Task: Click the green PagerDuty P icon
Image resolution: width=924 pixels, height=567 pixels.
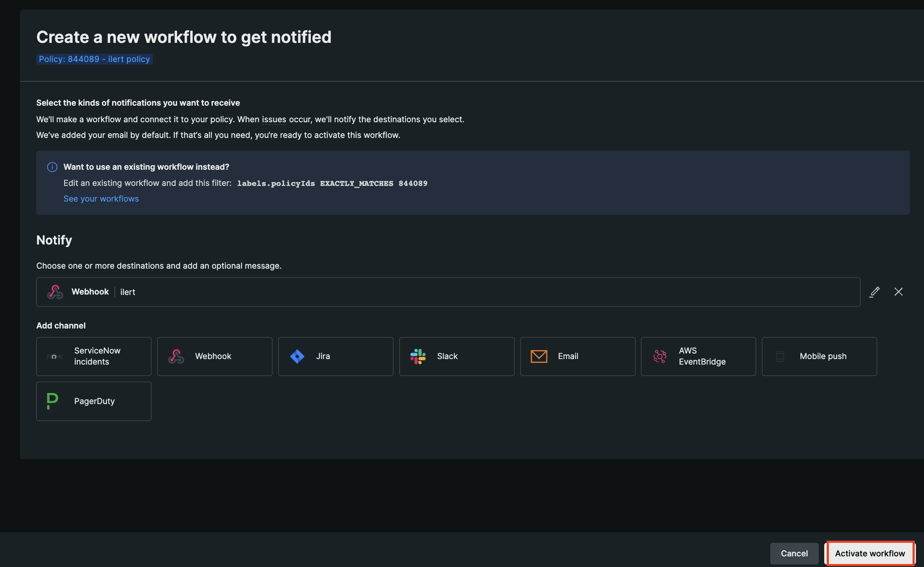Action: 52,401
